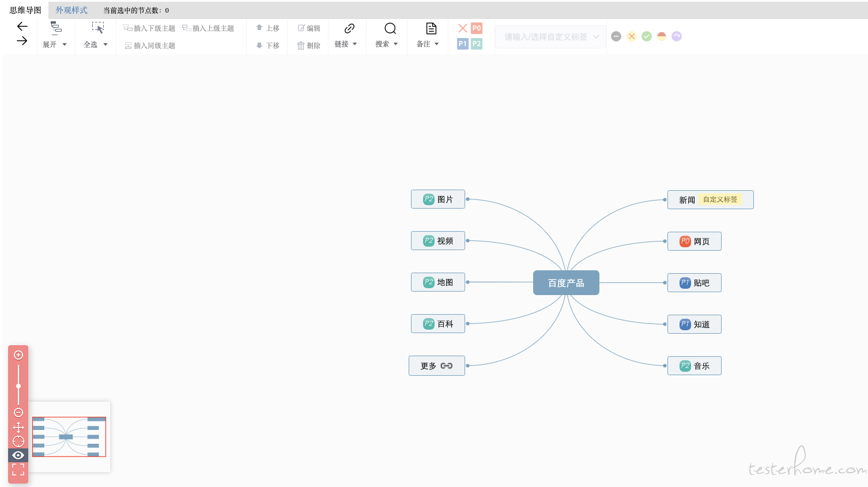868x487 pixels.
Task: Activate the pan move-arrows tool
Action: point(18,427)
